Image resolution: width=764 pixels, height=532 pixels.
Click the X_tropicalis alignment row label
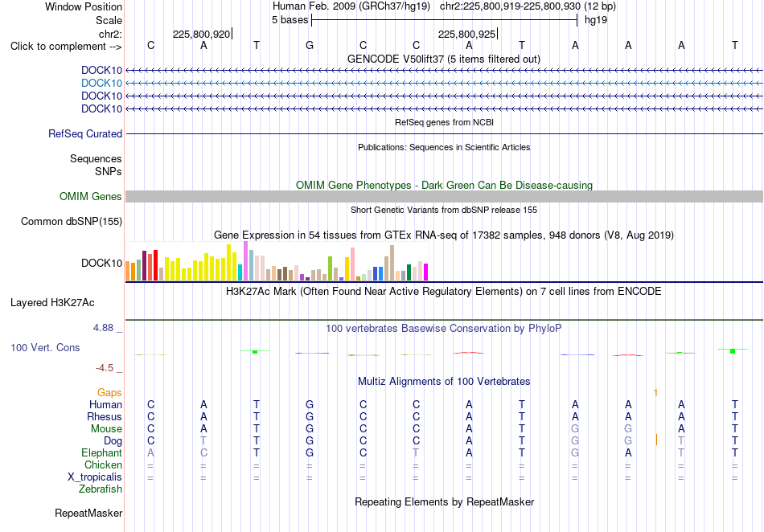point(95,477)
